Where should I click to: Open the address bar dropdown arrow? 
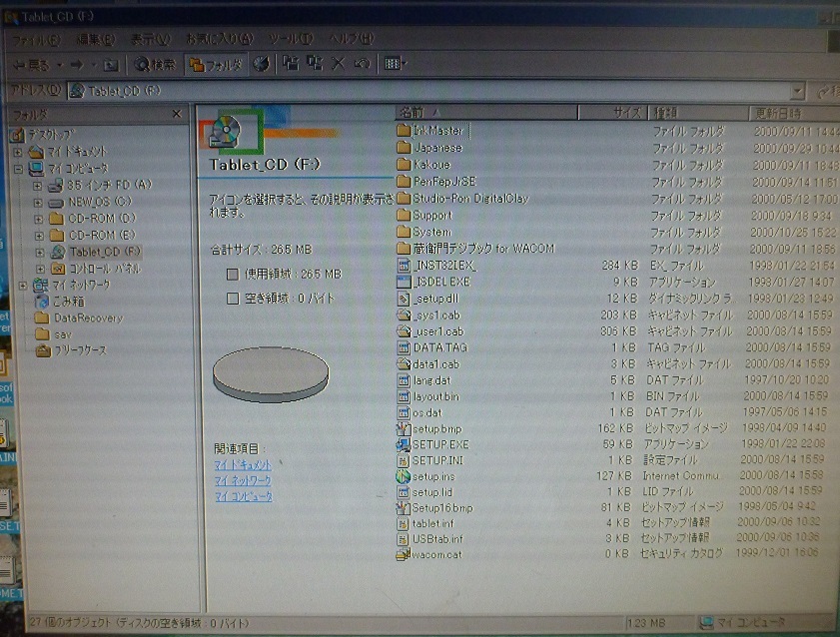797,92
